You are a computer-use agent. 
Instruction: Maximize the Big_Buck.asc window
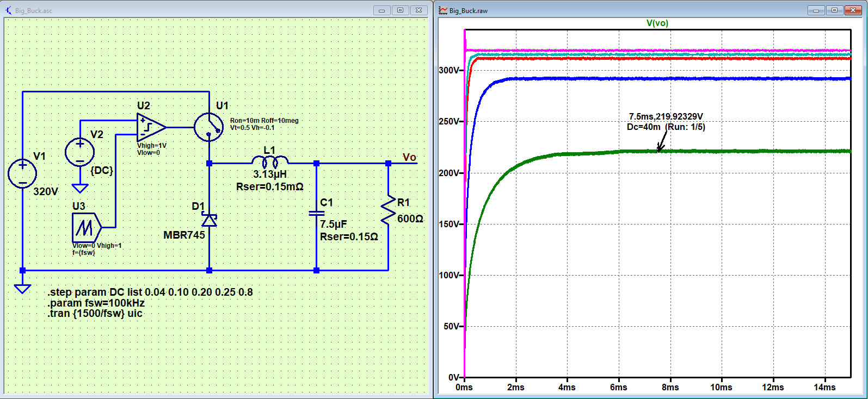tap(400, 10)
